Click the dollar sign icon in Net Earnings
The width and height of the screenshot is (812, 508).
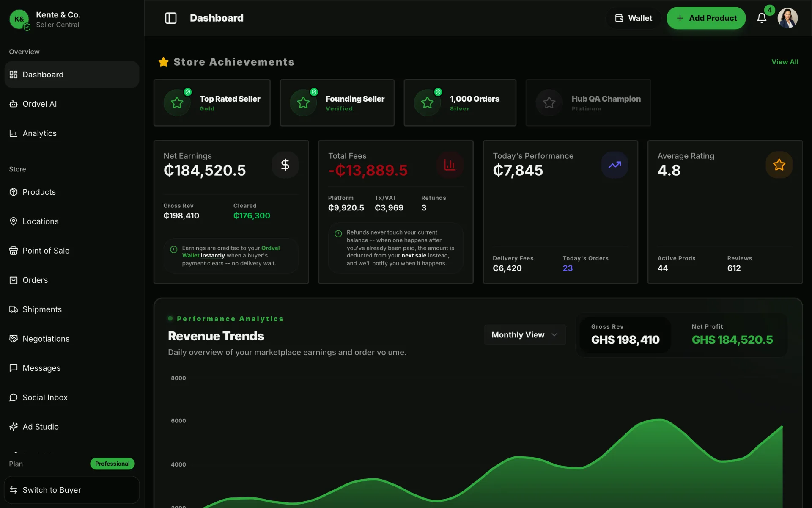tap(285, 165)
